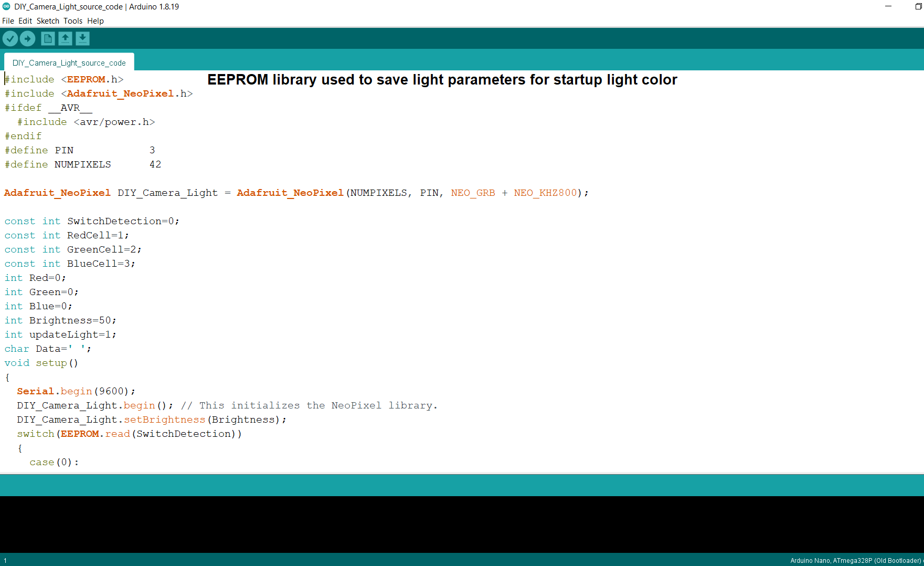The image size is (924, 566).
Task: Click the Verify sketch checkmark icon
Action: [9, 38]
